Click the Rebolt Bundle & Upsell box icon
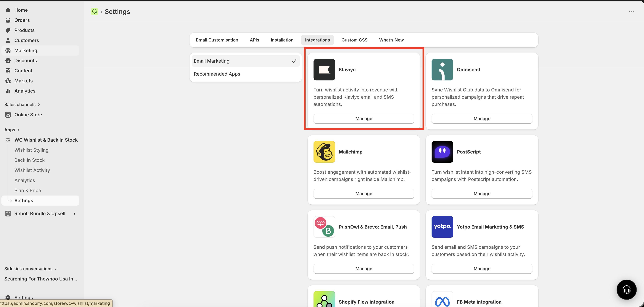This screenshot has width=644, height=307. coord(8,214)
